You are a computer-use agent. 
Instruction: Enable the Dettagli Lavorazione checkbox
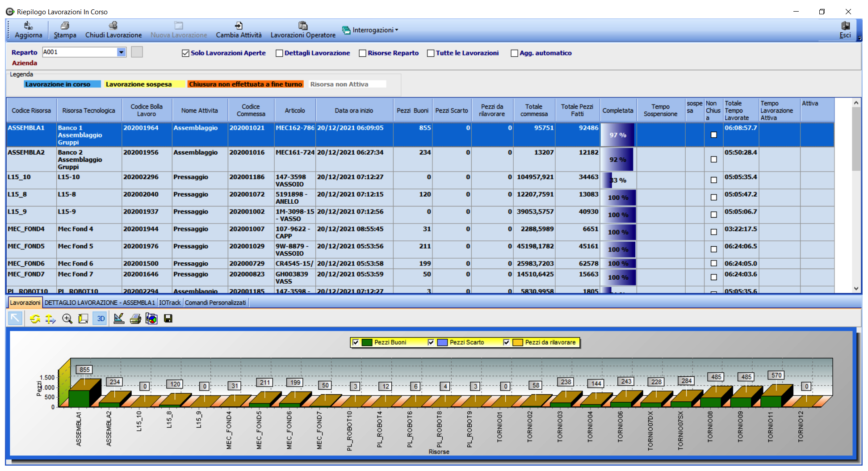279,53
